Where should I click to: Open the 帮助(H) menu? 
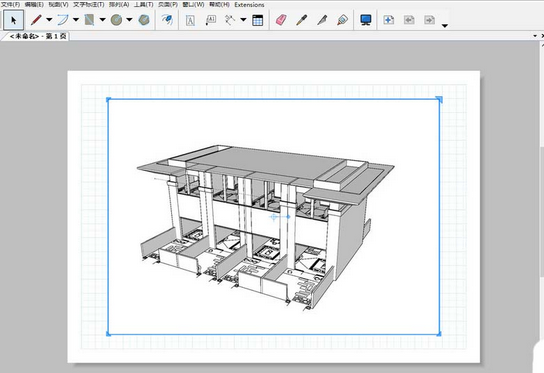point(219,5)
